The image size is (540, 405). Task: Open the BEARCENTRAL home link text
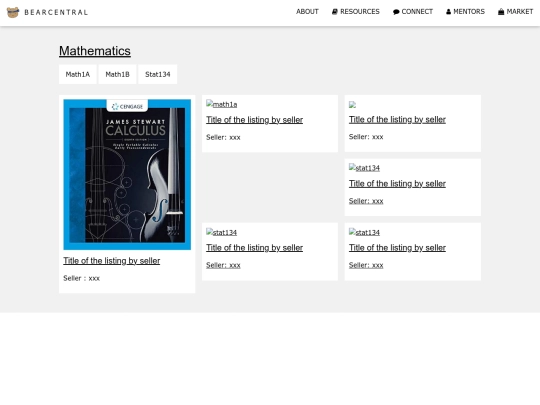tap(56, 12)
